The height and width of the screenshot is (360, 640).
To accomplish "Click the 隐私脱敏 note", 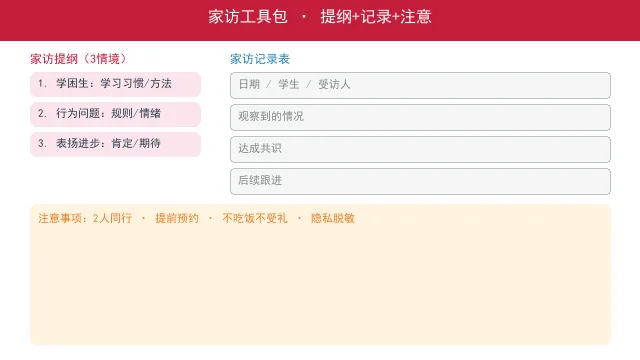I will tap(333, 218).
